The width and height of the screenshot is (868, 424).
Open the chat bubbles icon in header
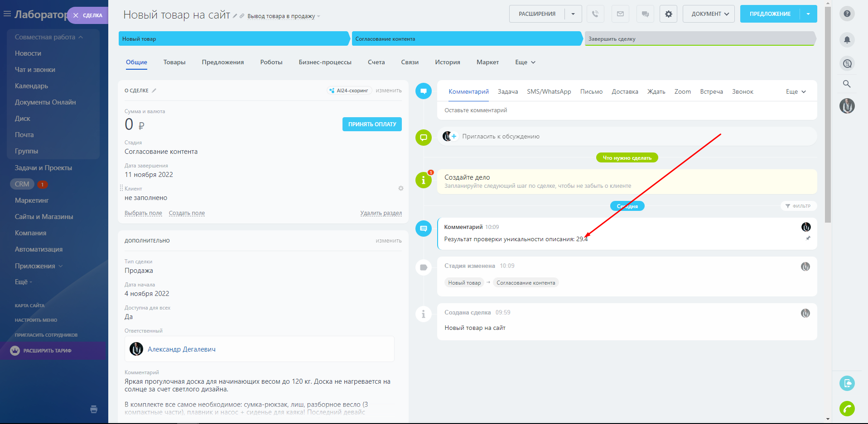[645, 14]
